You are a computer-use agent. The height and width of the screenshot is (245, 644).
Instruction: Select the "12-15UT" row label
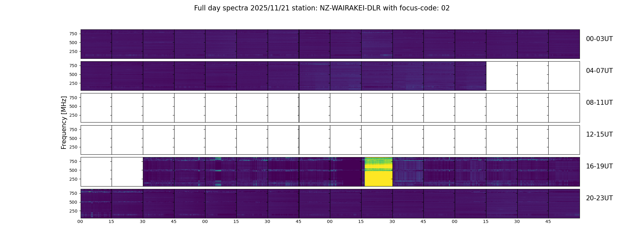click(599, 134)
